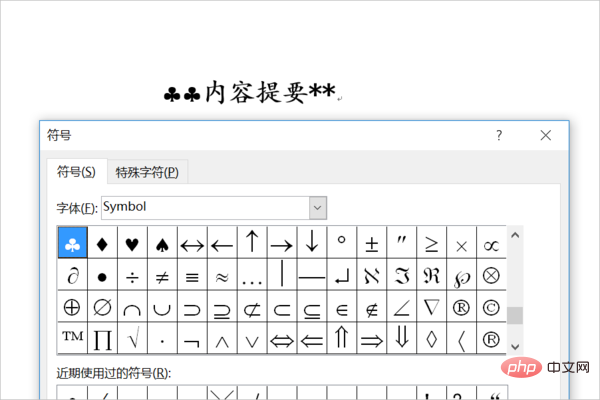
Task: Click the greater-than-or-equal symbol
Action: [x=432, y=244]
